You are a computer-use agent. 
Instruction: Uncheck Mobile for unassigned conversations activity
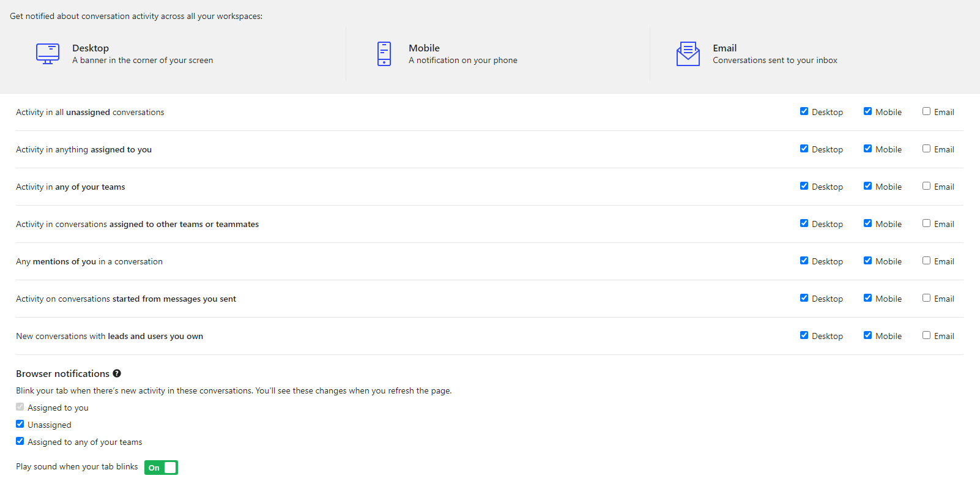(867, 111)
